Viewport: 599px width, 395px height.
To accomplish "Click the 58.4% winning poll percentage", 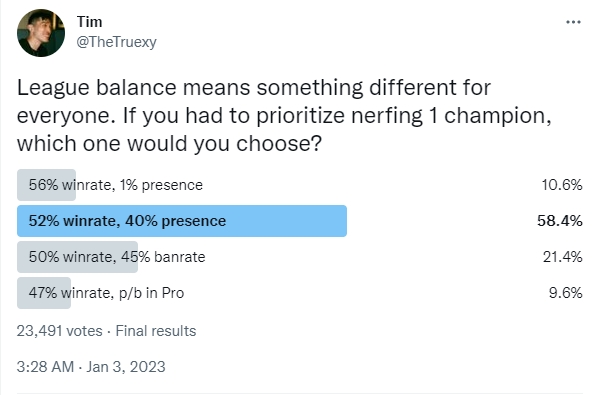I will (x=560, y=221).
